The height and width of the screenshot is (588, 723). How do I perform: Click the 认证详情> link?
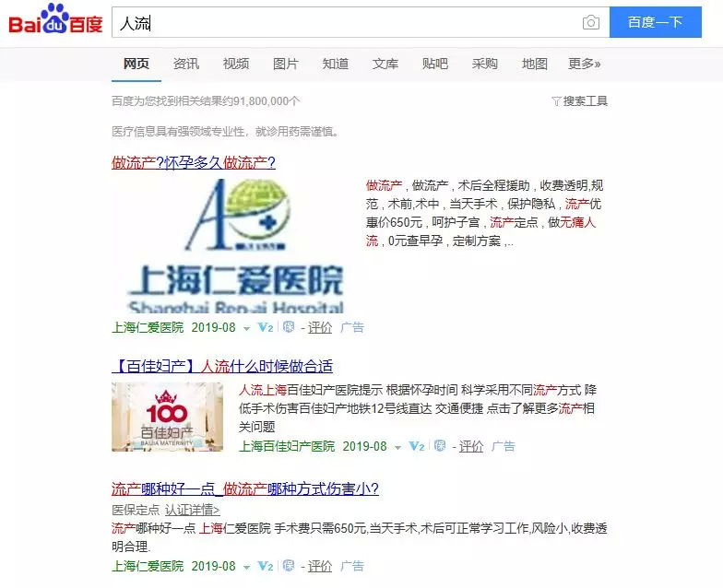click(x=192, y=511)
